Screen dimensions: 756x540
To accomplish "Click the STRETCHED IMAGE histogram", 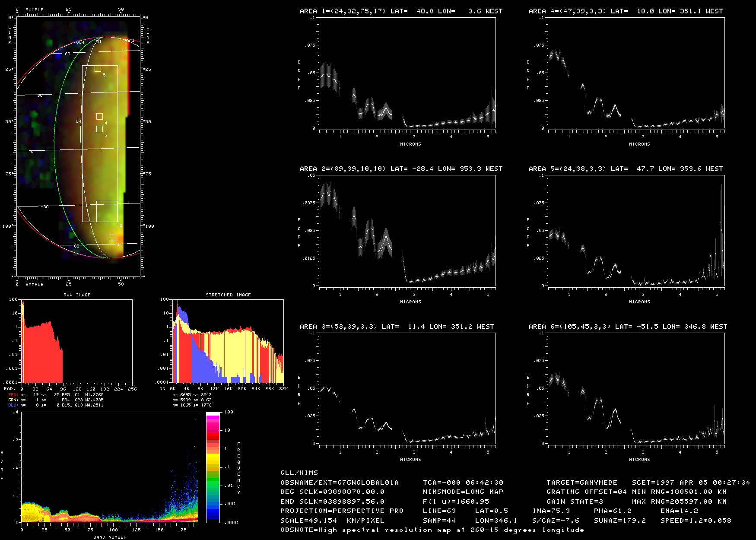I will [228, 341].
